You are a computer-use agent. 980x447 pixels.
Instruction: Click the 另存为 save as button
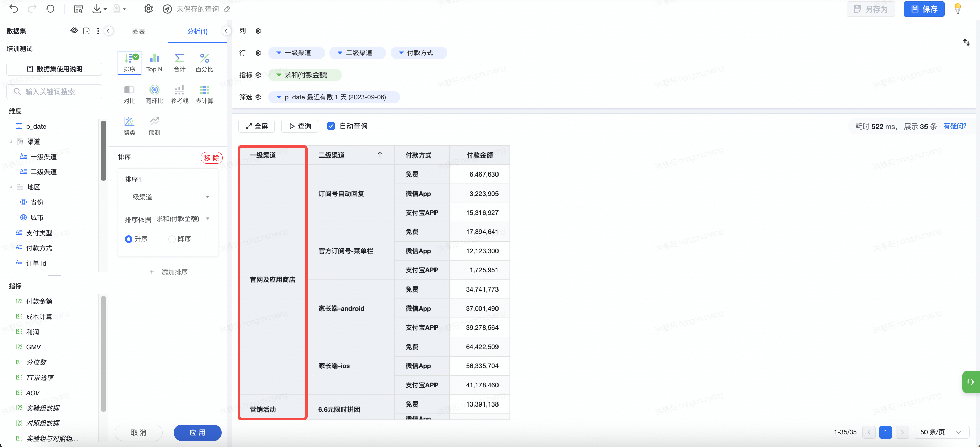[x=870, y=9]
